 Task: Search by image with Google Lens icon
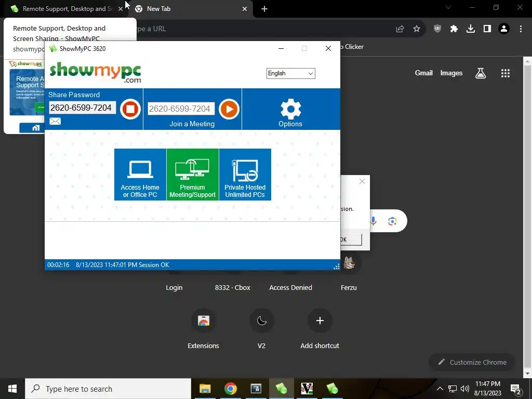(x=393, y=221)
